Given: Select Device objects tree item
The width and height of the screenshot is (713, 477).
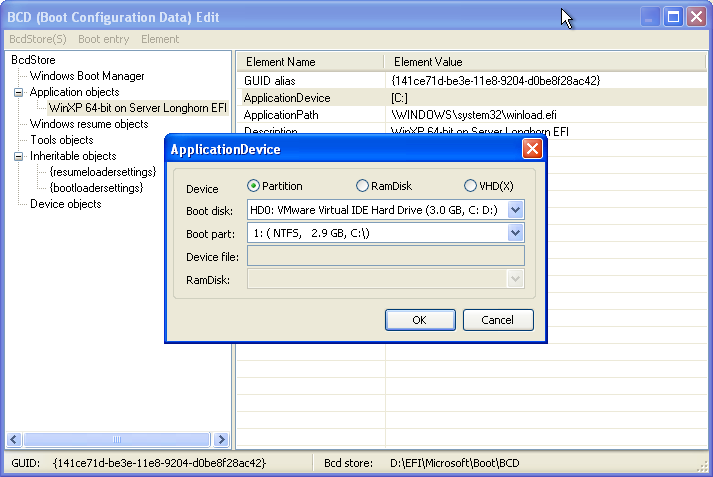Looking at the screenshot, I should pyautogui.click(x=65, y=204).
